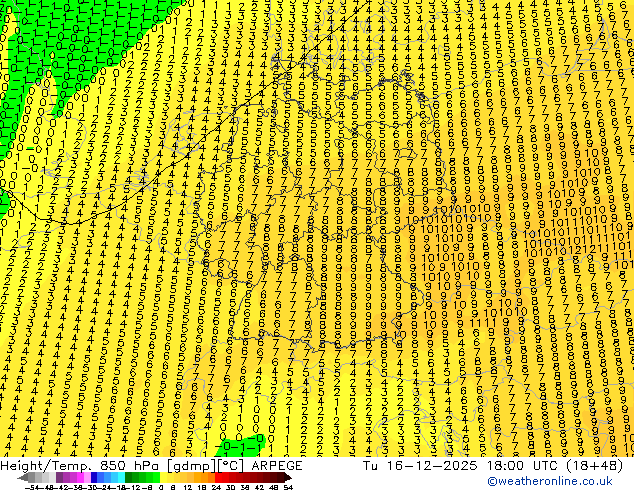Click the magenta legend color segment
This screenshot has width=634, height=490.
(80, 478)
